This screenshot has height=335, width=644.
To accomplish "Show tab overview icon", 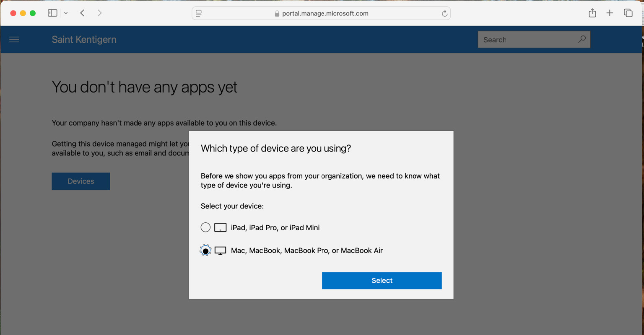I will pyautogui.click(x=628, y=13).
